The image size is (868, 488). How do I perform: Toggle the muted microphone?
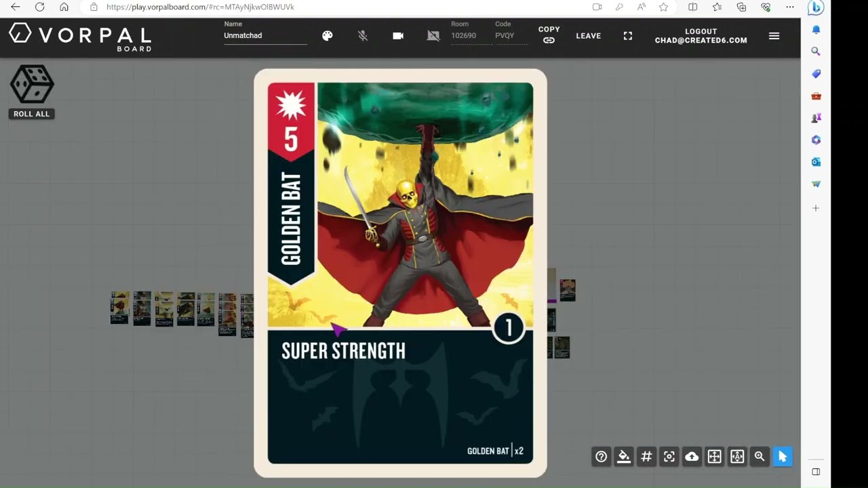coord(363,36)
